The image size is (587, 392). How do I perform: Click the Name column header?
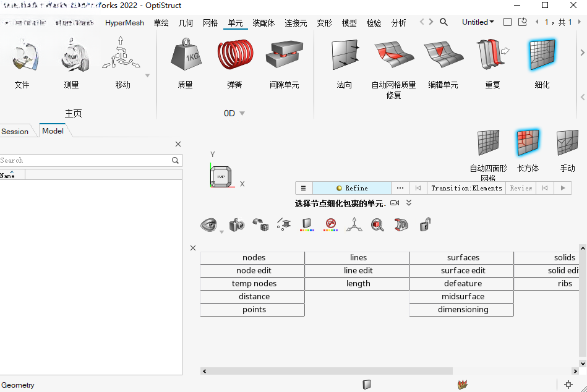(x=12, y=175)
